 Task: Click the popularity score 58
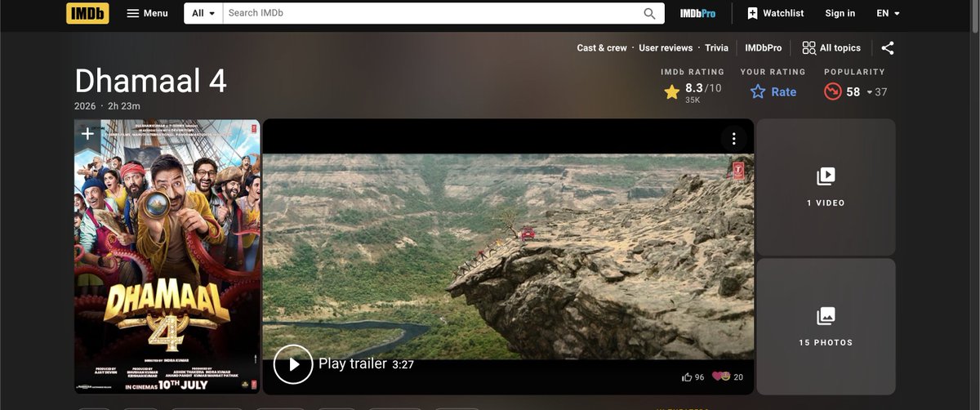pos(853,92)
